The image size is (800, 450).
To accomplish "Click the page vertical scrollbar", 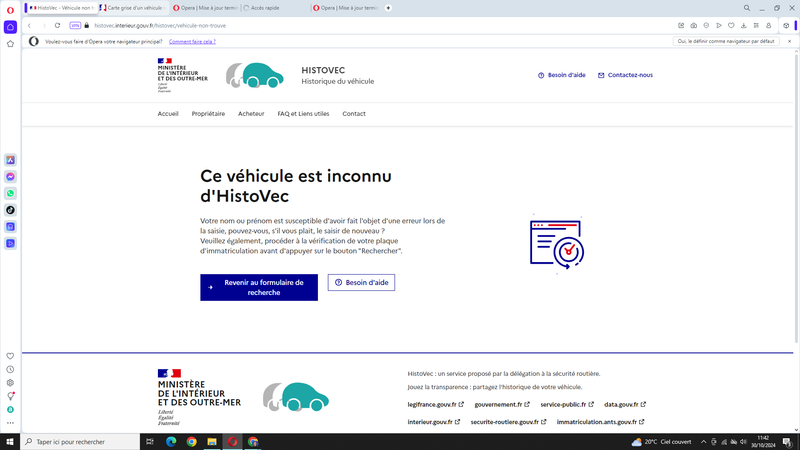I will (x=796, y=196).
